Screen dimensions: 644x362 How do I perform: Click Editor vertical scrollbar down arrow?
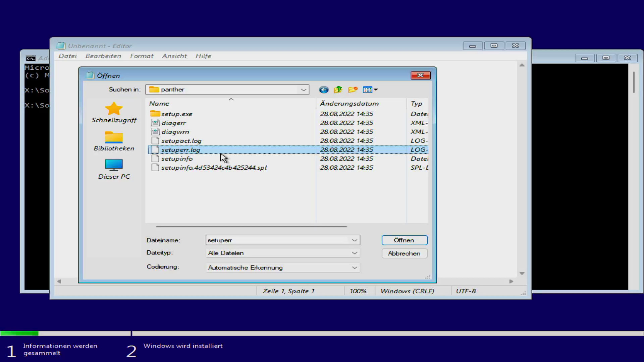522,274
